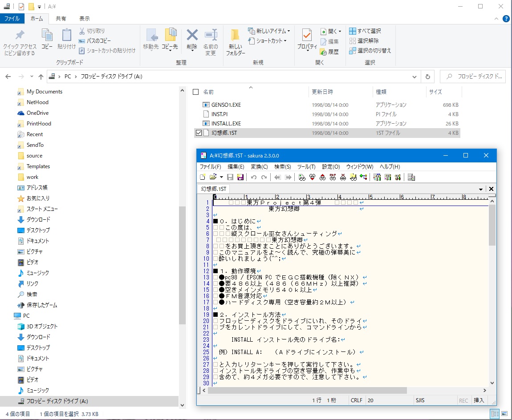Open the ファイル tab in Explorer
512x420 pixels.
12,19
